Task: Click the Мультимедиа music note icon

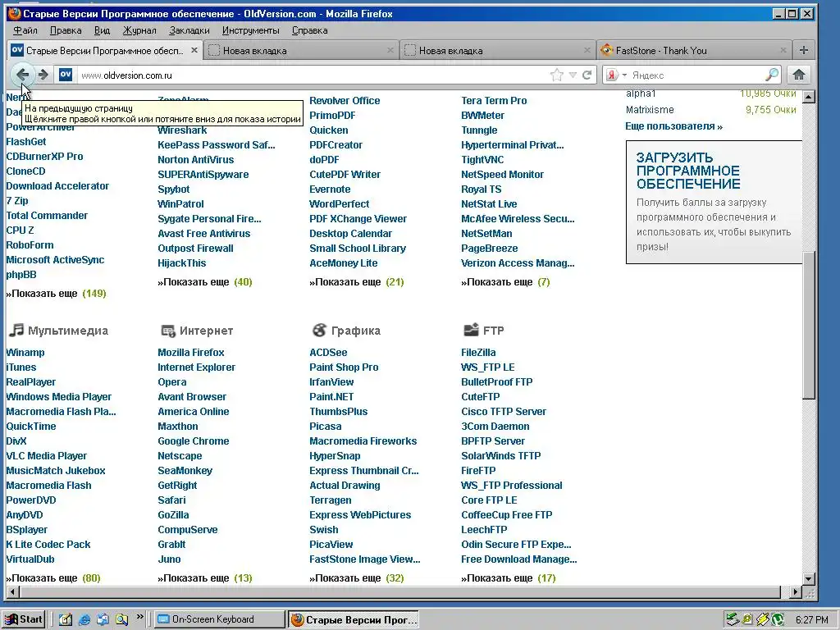Action: pos(16,330)
